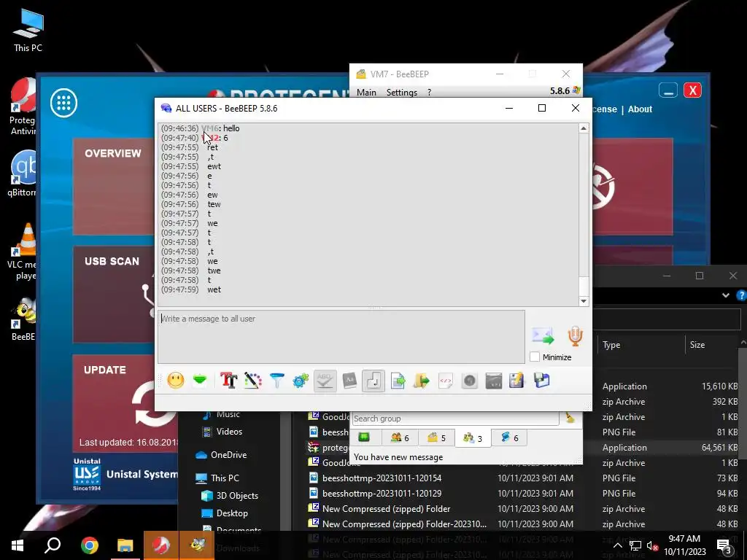Viewport: 747px width, 560px height.
Task: Open the Settings menu in VM7 BeeBEEP
Action: (402, 93)
